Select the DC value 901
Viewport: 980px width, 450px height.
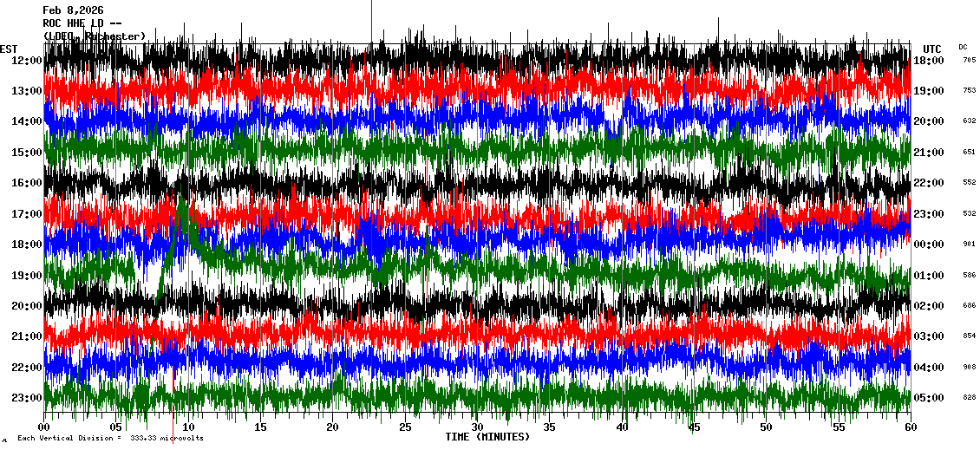coord(969,245)
